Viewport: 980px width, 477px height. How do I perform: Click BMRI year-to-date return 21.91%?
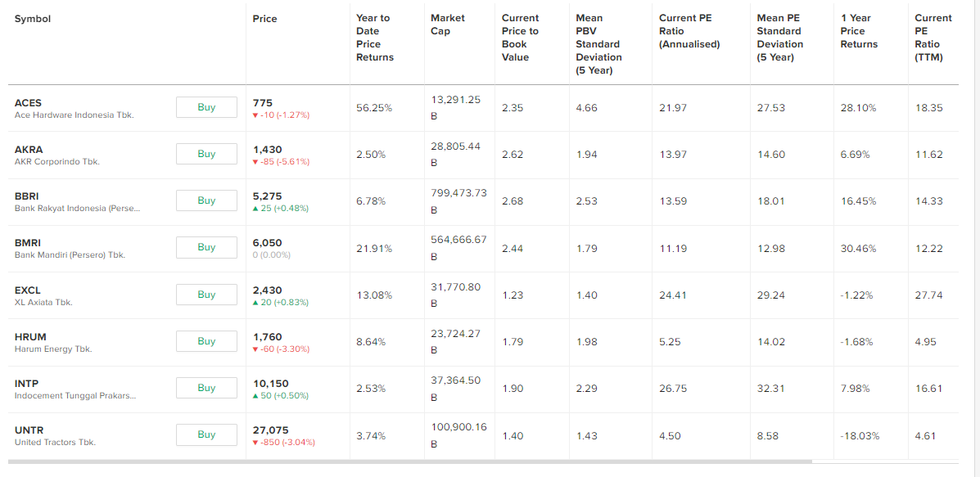click(374, 249)
